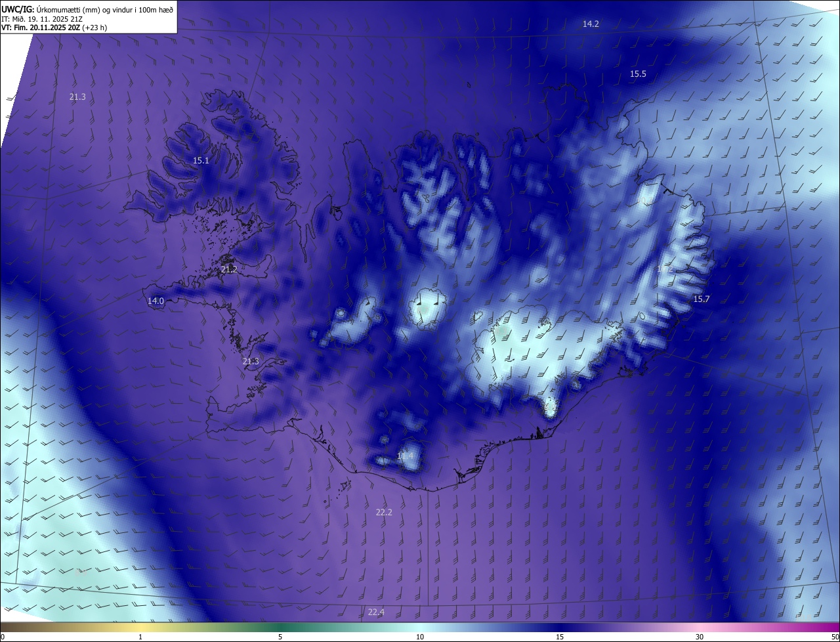
Task: Click the '50' tick on the colour scale
Action: coord(835,637)
